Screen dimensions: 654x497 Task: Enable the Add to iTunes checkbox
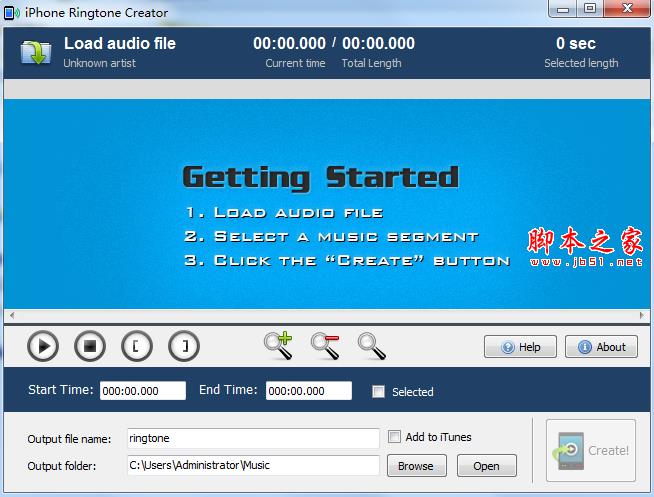click(394, 437)
